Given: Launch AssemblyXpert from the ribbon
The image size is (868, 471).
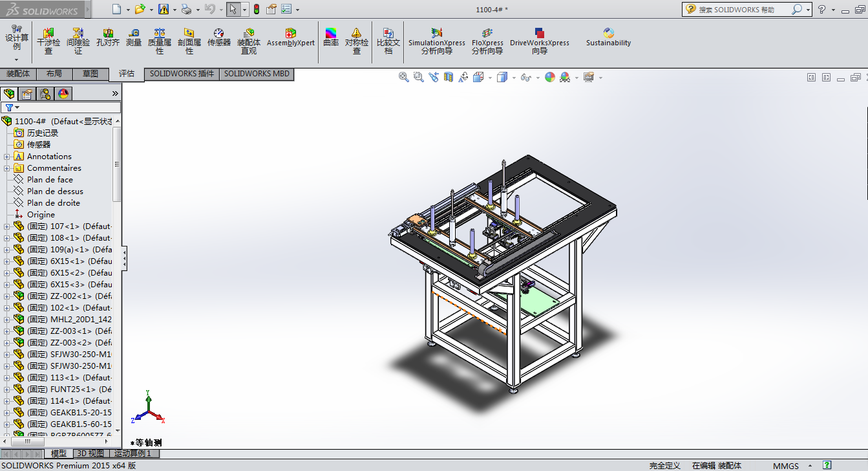Looking at the screenshot, I should pyautogui.click(x=290, y=38).
